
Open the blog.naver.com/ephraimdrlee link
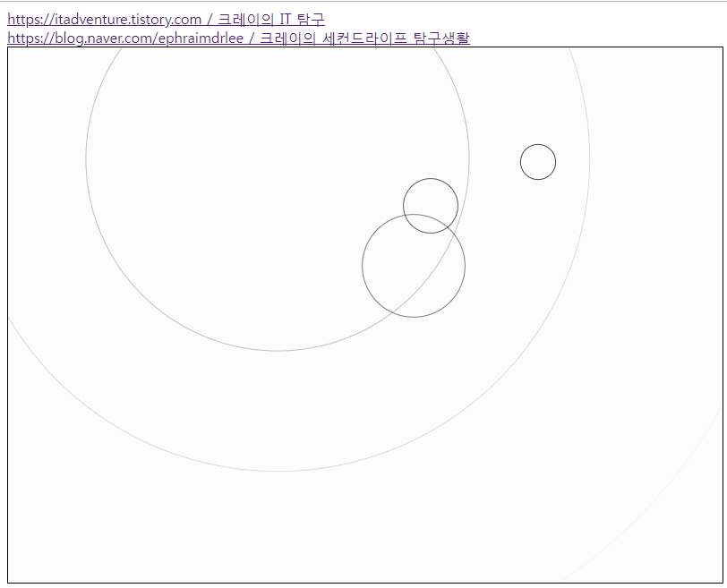tap(239, 38)
